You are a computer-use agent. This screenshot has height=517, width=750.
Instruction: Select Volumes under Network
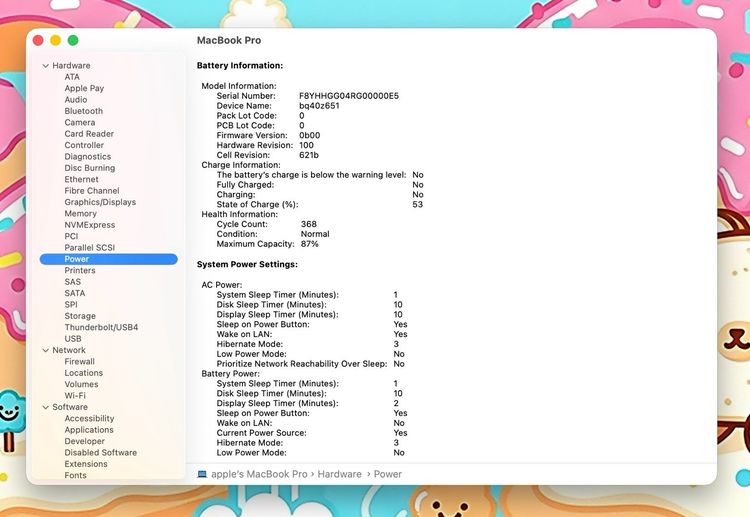tap(81, 384)
